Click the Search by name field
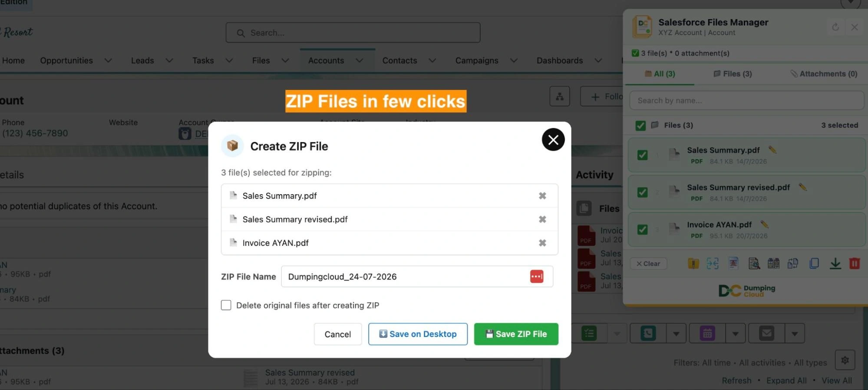Image resolution: width=868 pixels, height=390 pixels. (747, 100)
